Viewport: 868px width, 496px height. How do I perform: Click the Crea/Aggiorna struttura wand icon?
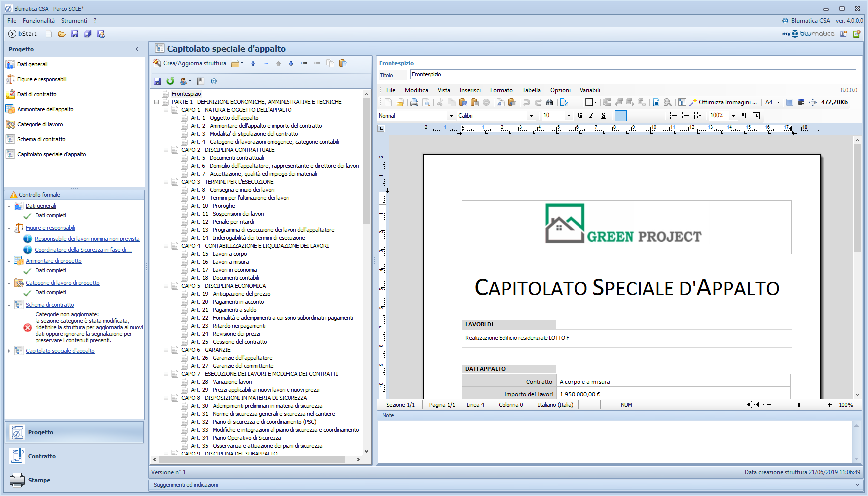tap(157, 63)
